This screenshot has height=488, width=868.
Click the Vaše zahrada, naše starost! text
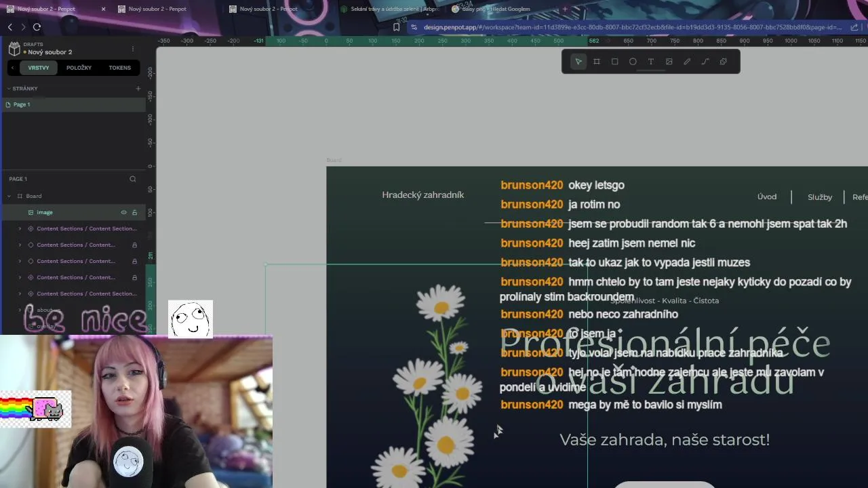pyautogui.click(x=665, y=439)
